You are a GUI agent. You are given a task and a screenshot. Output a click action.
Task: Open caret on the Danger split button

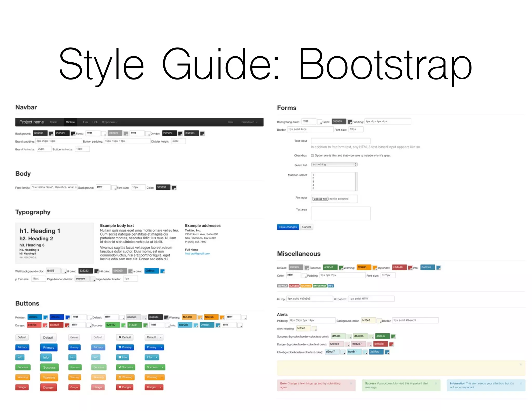pos(161,387)
